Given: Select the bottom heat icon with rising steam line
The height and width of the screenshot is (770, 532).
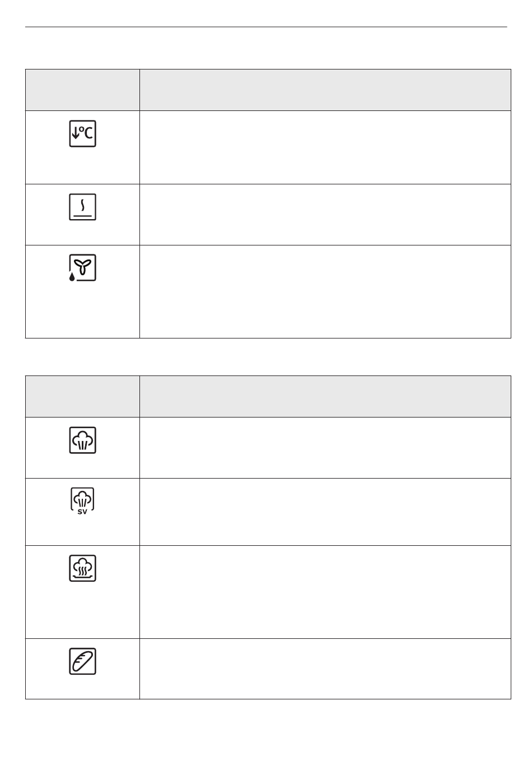Looking at the screenshot, I should coord(82,207).
